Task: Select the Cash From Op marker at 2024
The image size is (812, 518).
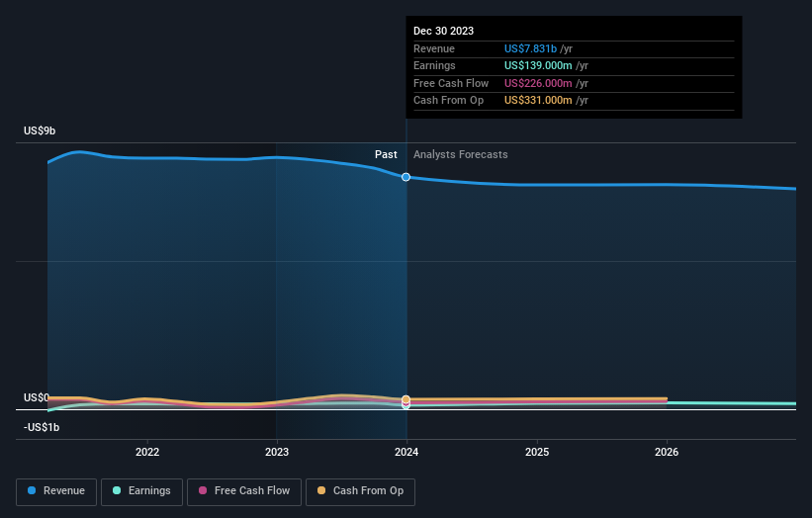Action: (406, 399)
